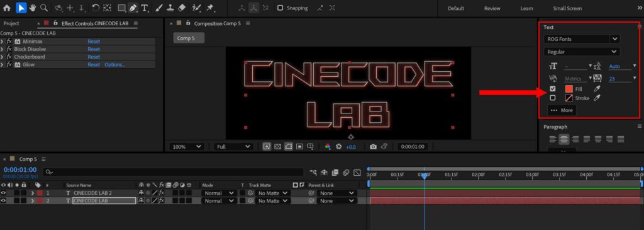Click the More button in Text panel
The height and width of the screenshot is (230, 644).
point(562,110)
